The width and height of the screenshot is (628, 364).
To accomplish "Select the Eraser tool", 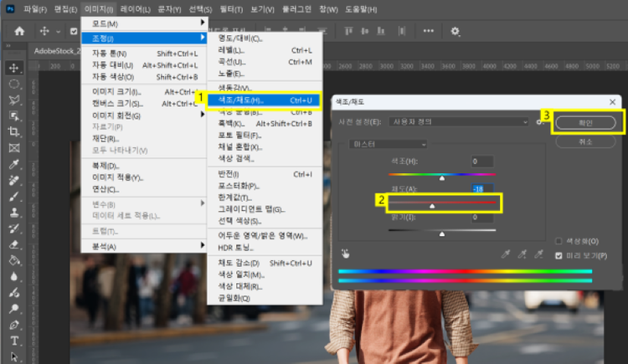I will [x=14, y=244].
